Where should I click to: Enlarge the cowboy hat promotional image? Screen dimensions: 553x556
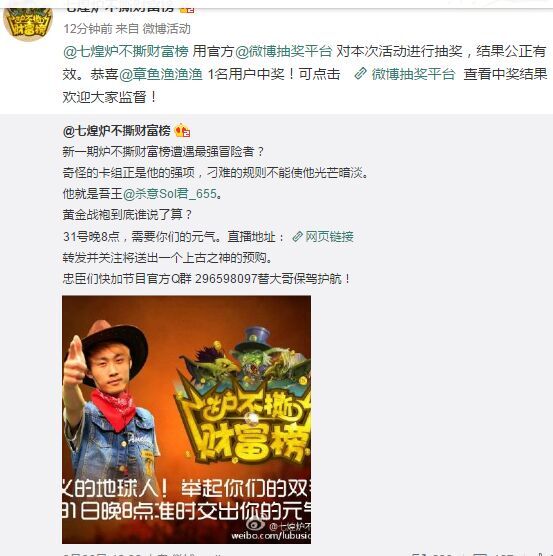(x=186, y=419)
